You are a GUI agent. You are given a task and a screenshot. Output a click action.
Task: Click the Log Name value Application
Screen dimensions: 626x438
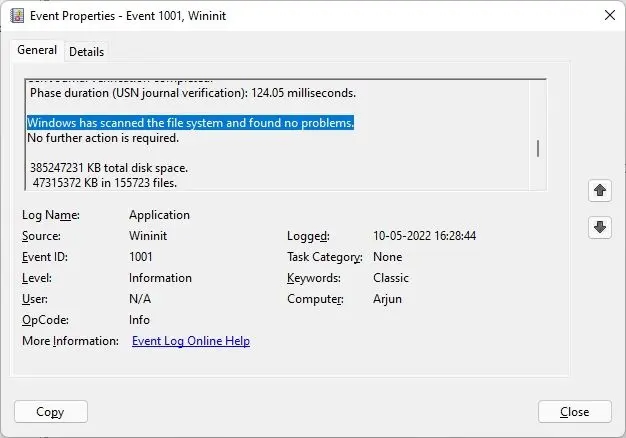click(x=159, y=215)
